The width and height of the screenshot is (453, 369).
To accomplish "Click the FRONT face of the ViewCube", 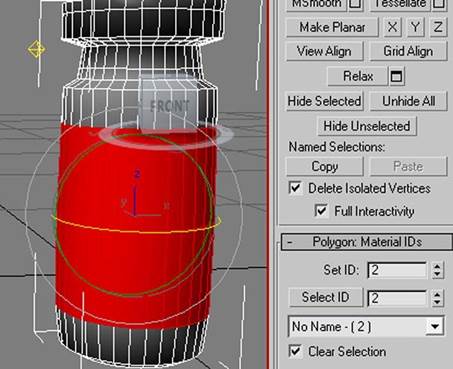I will coord(169,107).
